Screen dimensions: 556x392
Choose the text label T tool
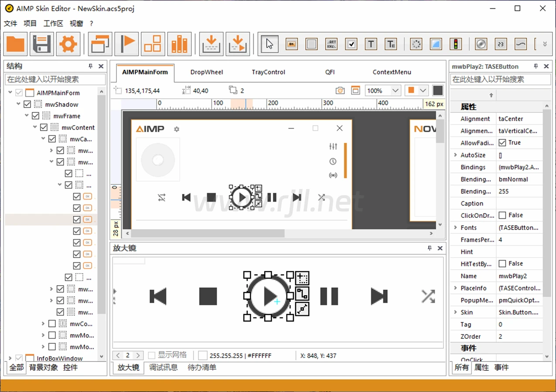(371, 44)
